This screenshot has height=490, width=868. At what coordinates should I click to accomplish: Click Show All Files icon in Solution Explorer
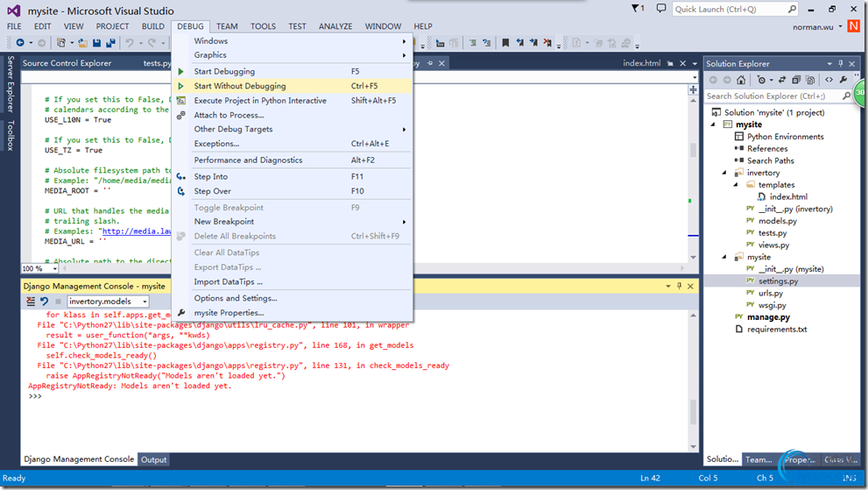tap(810, 80)
